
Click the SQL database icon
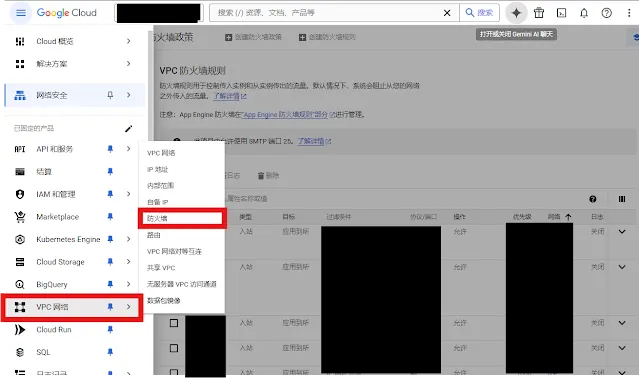(20, 352)
